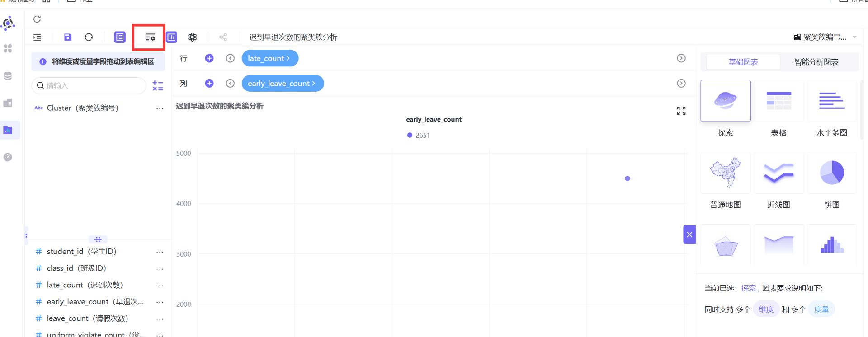Image resolution: width=868 pixels, height=337 pixels.
Task: Click the 维度 tag
Action: click(x=766, y=309)
